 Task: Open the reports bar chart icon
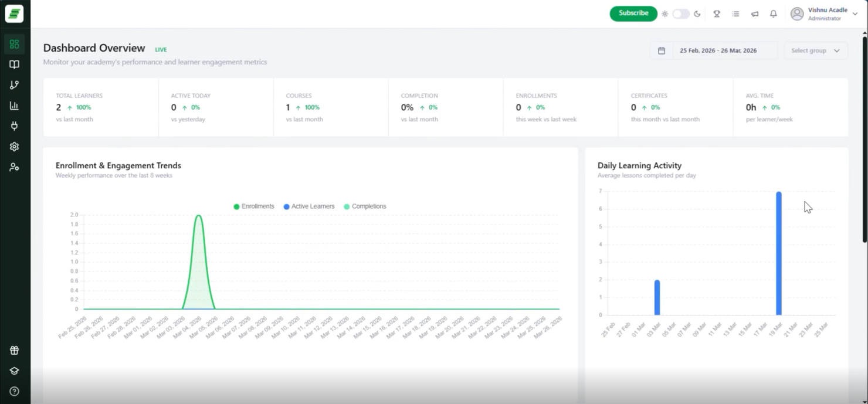[x=14, y=106]
